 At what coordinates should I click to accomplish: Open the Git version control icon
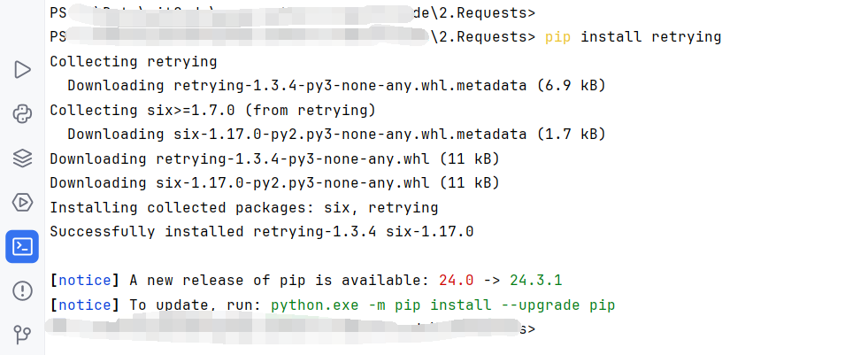22,335
